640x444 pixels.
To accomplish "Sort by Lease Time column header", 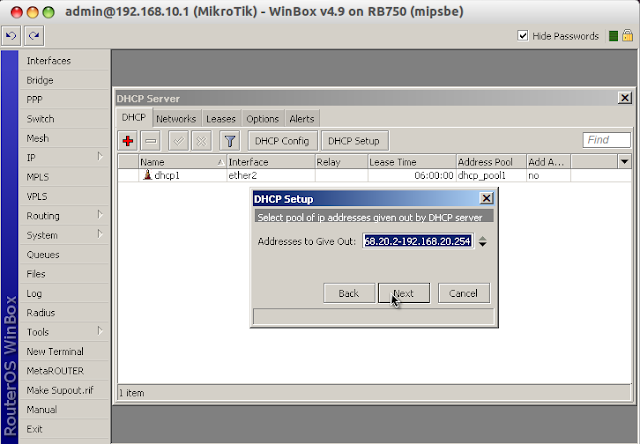I will pos(412,162).
